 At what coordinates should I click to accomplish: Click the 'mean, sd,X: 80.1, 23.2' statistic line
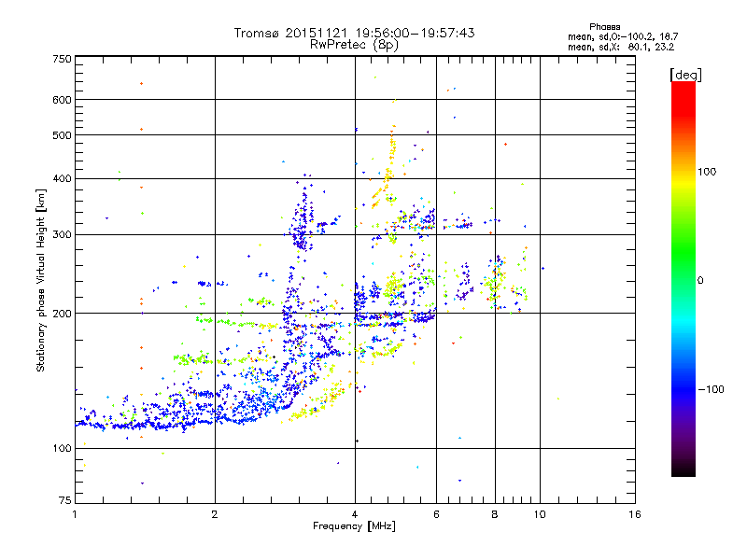tap(621, 47)
